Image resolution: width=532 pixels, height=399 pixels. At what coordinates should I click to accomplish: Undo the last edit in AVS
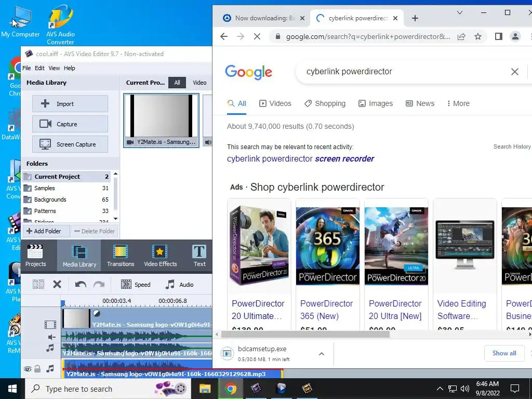(81, 284)
